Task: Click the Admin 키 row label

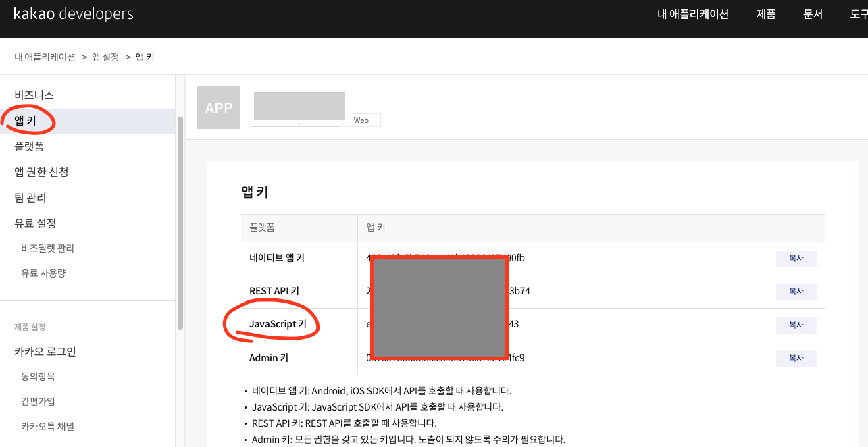Action: pyautogui.click(x=269, y=357)
